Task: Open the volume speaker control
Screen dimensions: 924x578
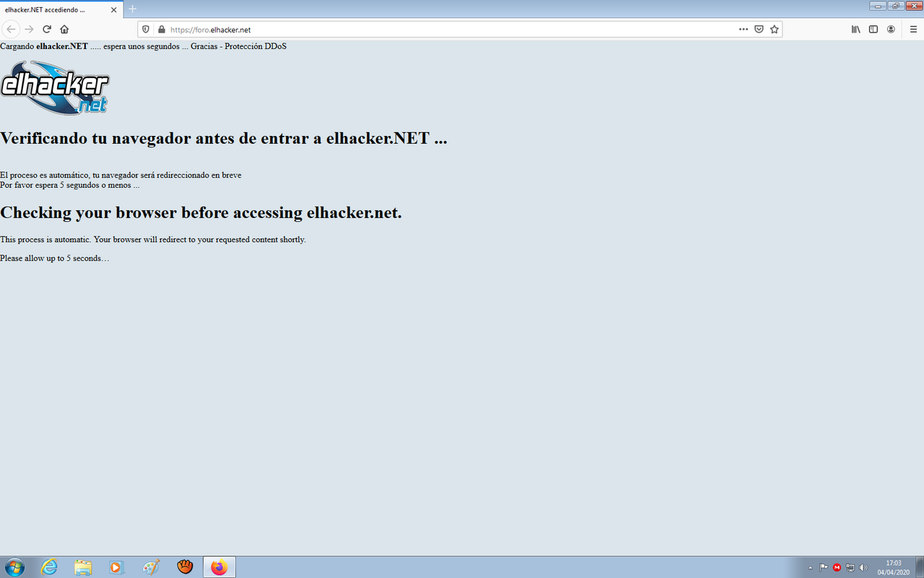Action: coord(864,567)
